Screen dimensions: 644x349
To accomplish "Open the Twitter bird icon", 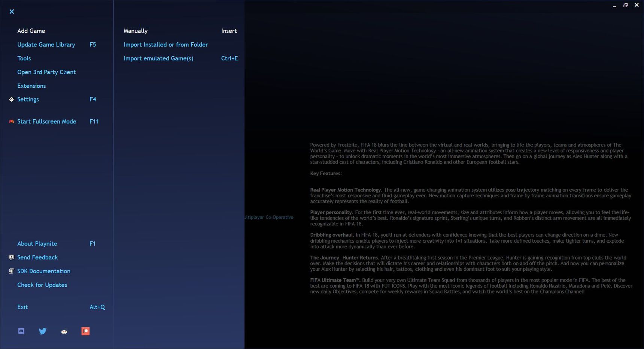I will pos(43,331).
